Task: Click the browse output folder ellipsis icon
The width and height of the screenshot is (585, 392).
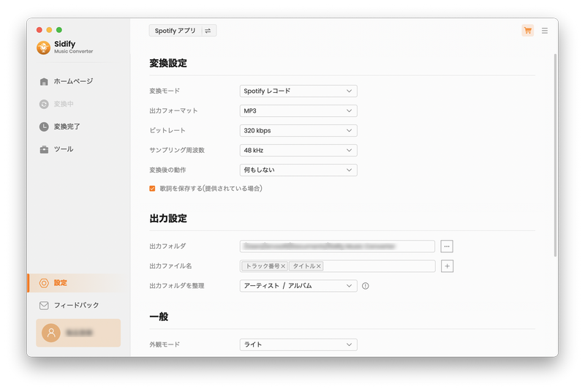Action: (x=447, y=246)
